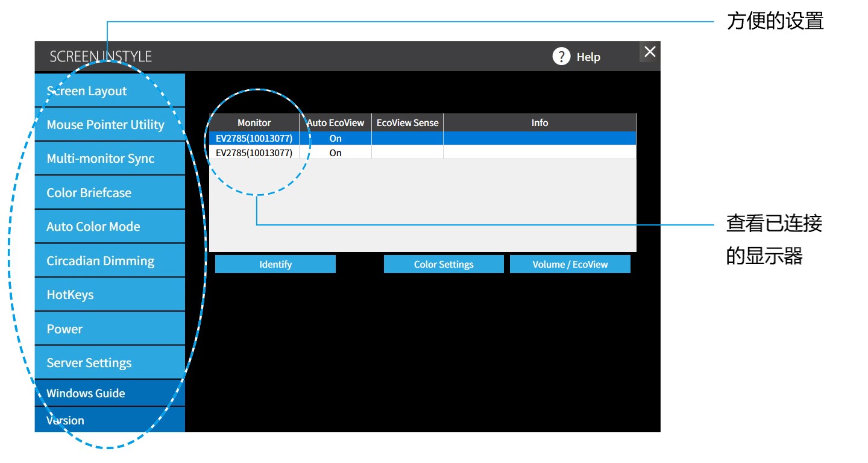This screenshot has width=868, height=463.
Task: Click the Info column header
Action: [539, 122]
